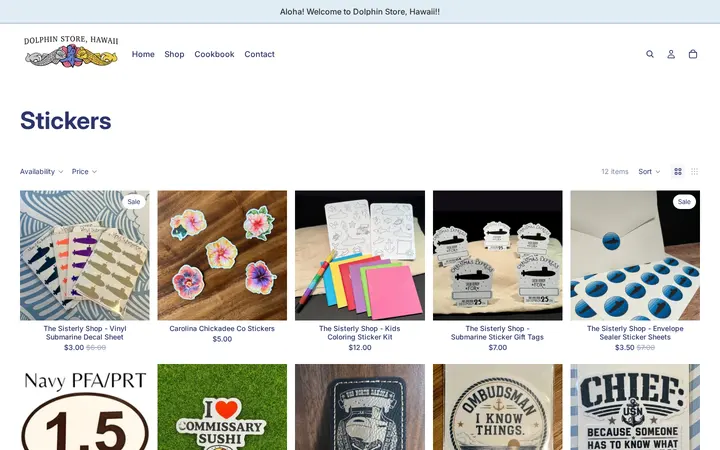The width and height of the screenshot is (720, 450).
Task: Open the search icon in header
Action: [x=650, y=54]
